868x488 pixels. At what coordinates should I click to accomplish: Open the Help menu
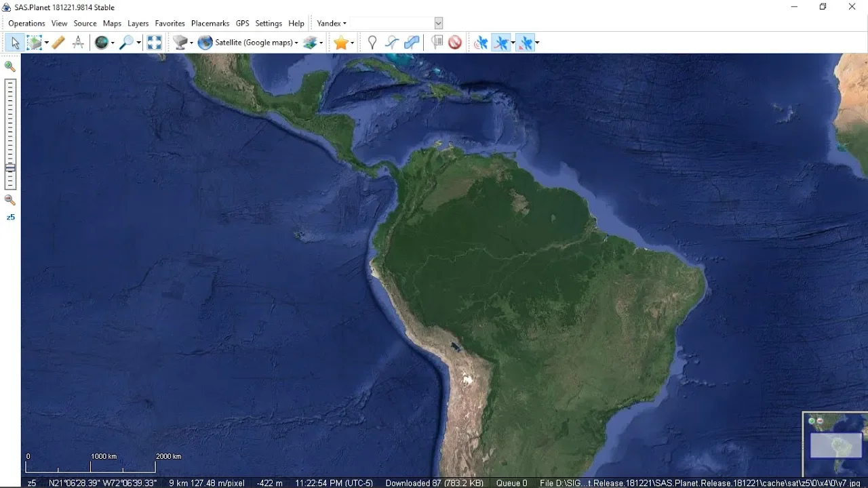click(x=296, y=23)
